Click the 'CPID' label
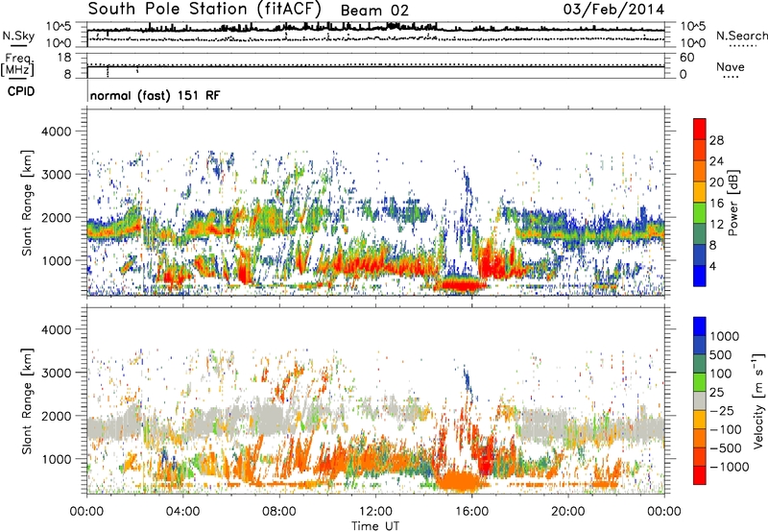Viewport: 768px width, 532px height. pyautogui.click(x=21, y=91)
